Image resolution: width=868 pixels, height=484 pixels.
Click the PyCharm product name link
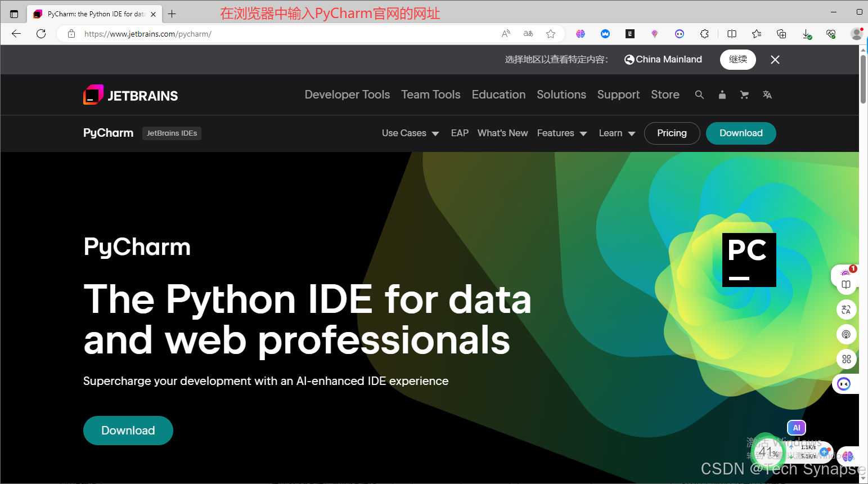click(x=109, y=133)
